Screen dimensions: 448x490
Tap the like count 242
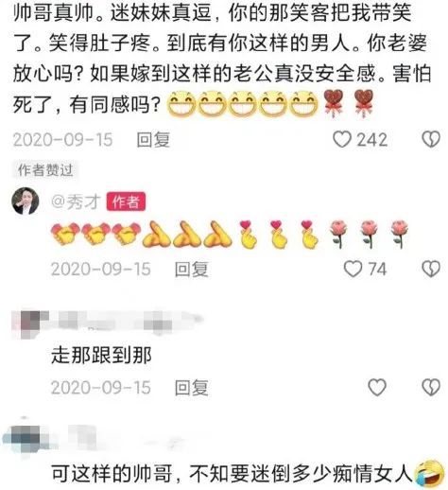(x=372, y=139)
